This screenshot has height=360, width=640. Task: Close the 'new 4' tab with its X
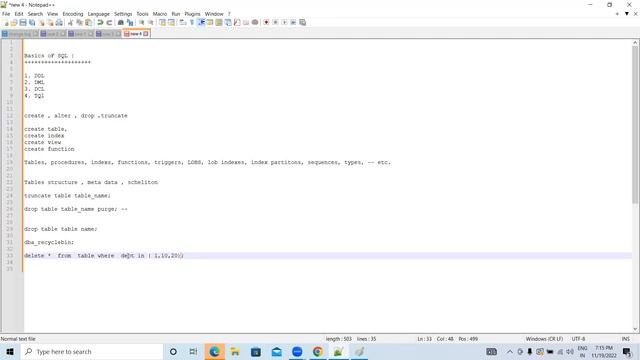coord(146,34)
